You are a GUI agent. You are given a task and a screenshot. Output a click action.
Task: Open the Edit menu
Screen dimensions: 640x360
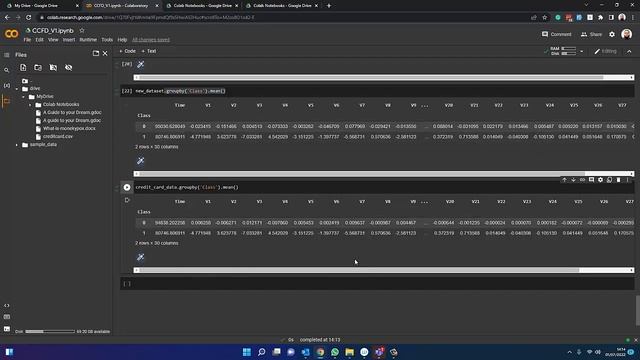(x=39, y=40)
